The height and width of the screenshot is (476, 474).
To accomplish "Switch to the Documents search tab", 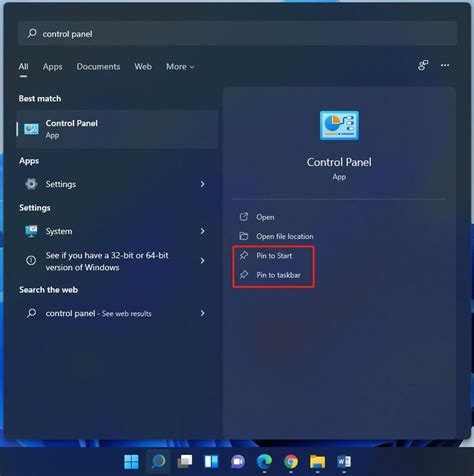I will tap(98, 67).
